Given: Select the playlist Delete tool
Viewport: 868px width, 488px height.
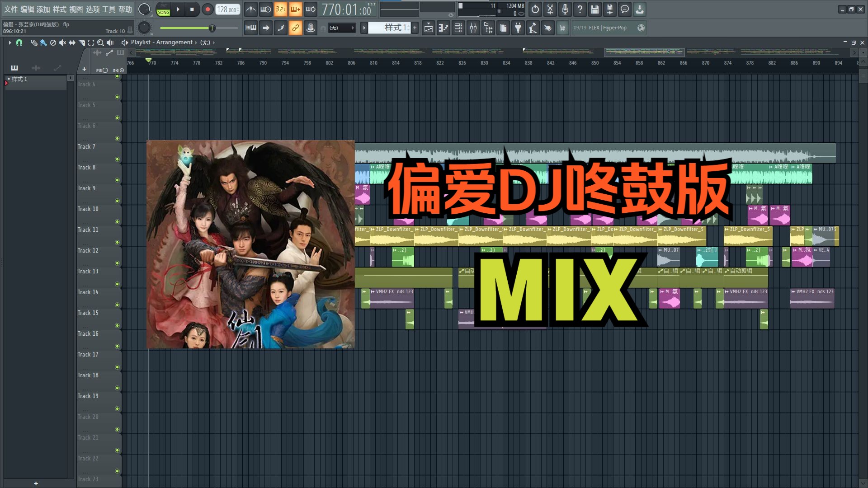Looking at the screenshot, I should click(x=53, y=42).
